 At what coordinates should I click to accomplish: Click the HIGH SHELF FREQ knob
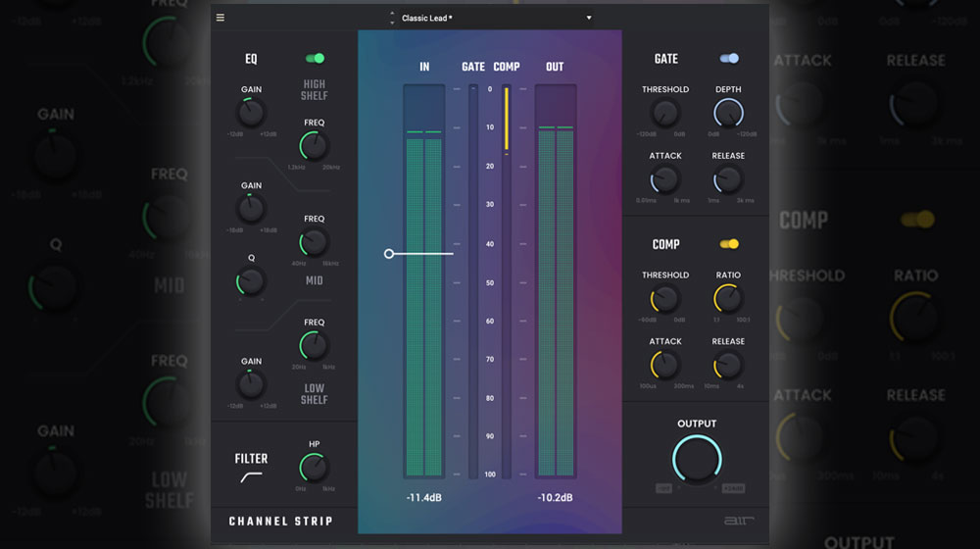pyautogui.click(x=314, y=146)
